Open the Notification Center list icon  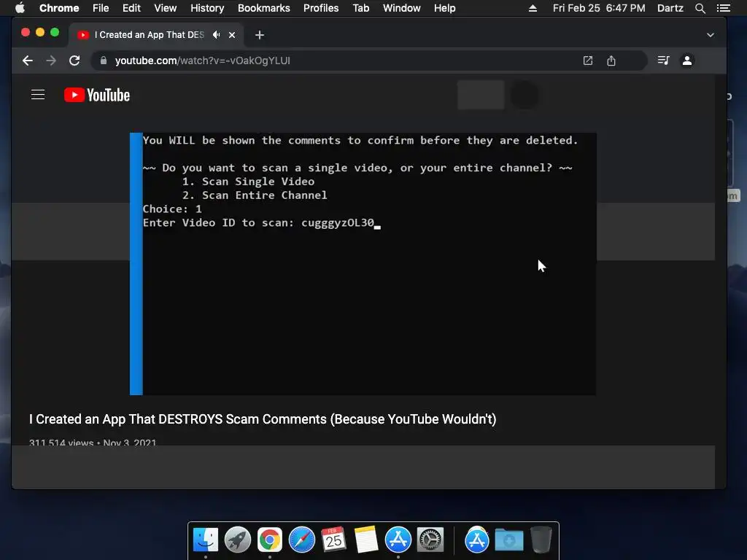tap(723, 8)
